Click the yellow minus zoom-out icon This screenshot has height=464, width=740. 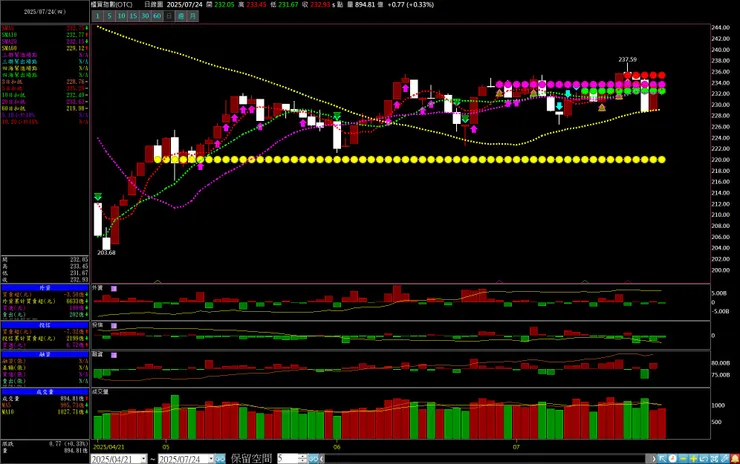[x=683, y=458]
